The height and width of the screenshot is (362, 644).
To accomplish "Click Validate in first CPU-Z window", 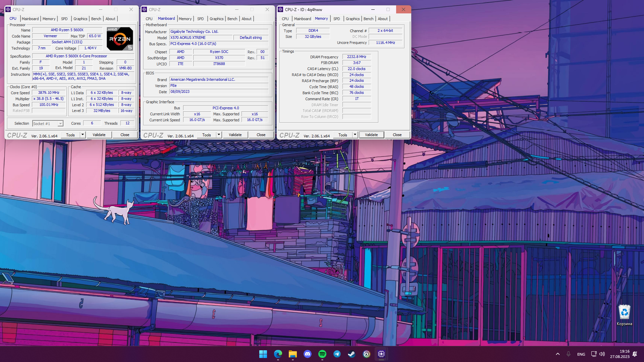I will coord(99,135).
